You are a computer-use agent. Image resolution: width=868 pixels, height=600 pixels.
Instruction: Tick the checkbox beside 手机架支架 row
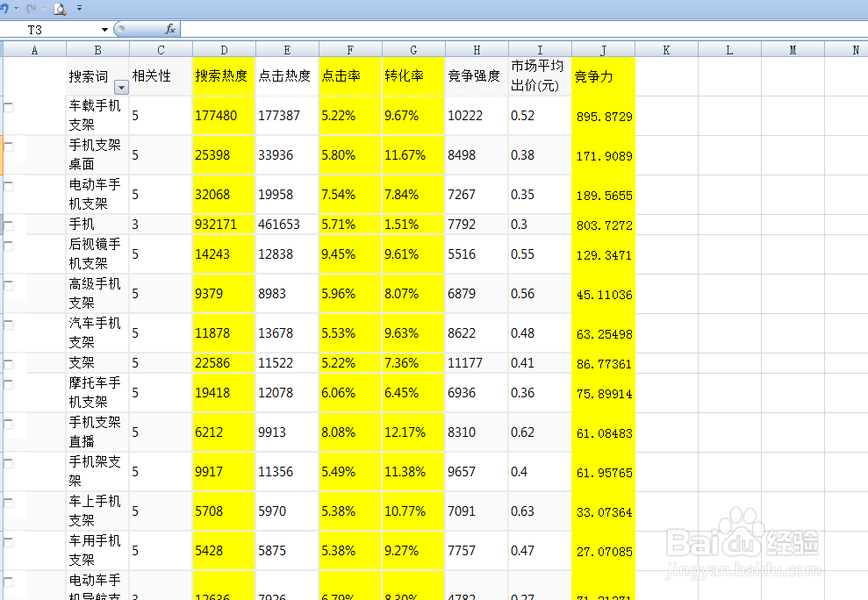tap(8, 463)
